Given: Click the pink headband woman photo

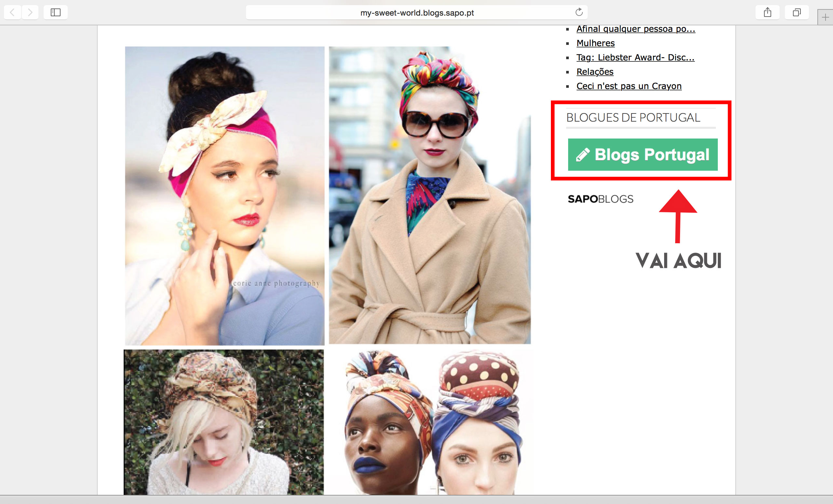Looking at the screenshot, I should click(225, 196).
